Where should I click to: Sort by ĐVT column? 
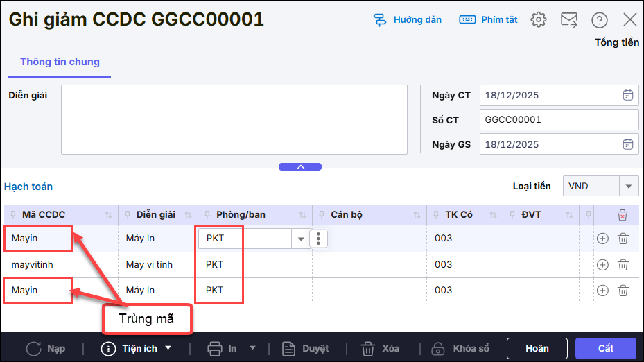click(569, 215)
